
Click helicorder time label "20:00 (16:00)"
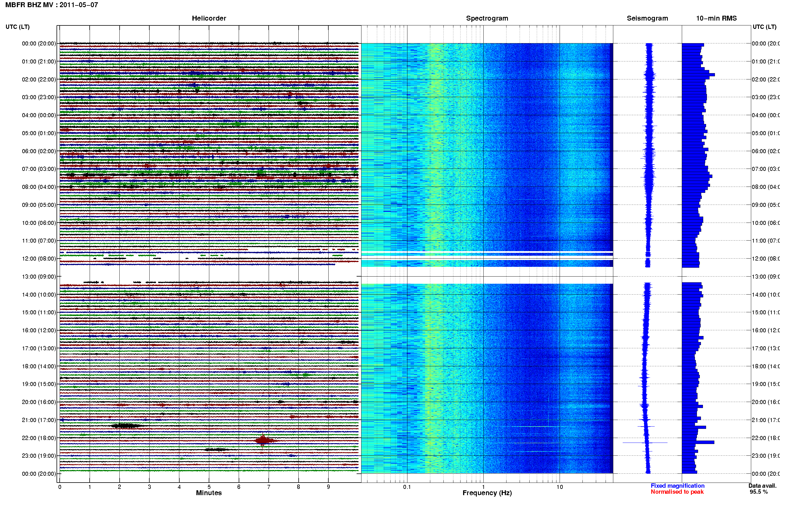click(x=39, y=402)
